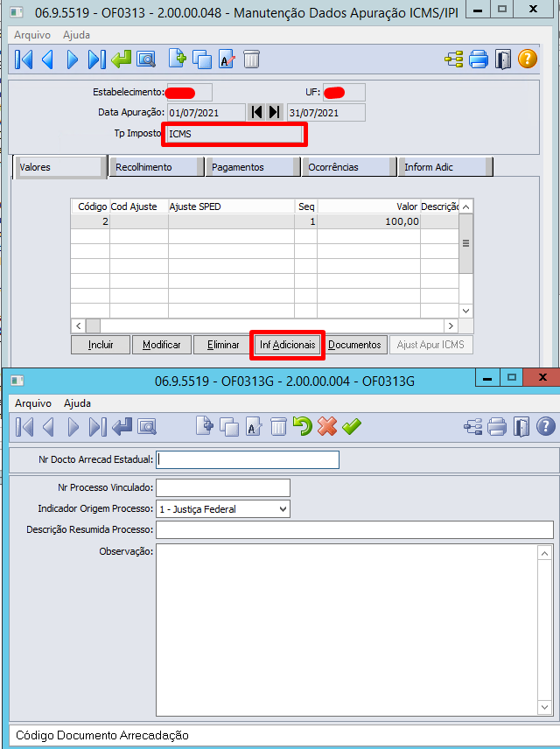The height and width of the screenshot is (749, 560).
Task: Click the Valor column header
Action: pos(368,206)
